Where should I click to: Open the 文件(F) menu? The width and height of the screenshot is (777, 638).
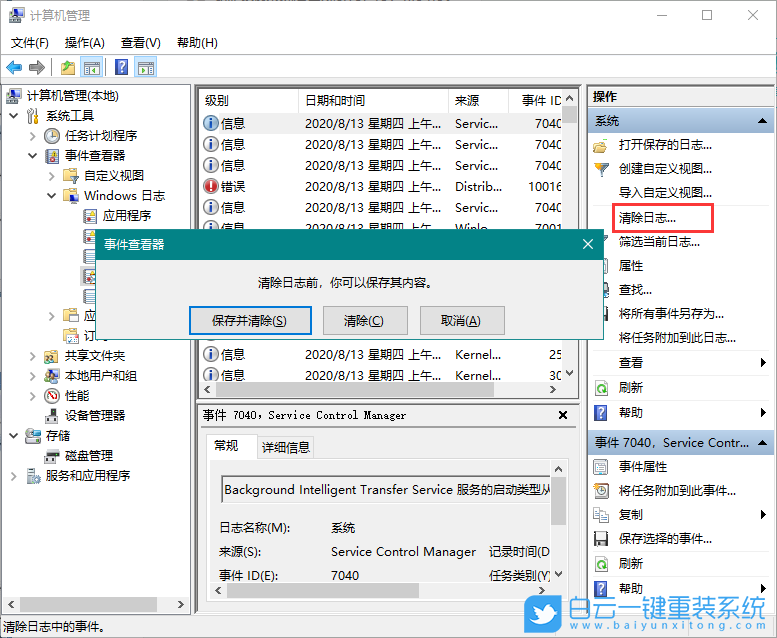pos(30,43)
